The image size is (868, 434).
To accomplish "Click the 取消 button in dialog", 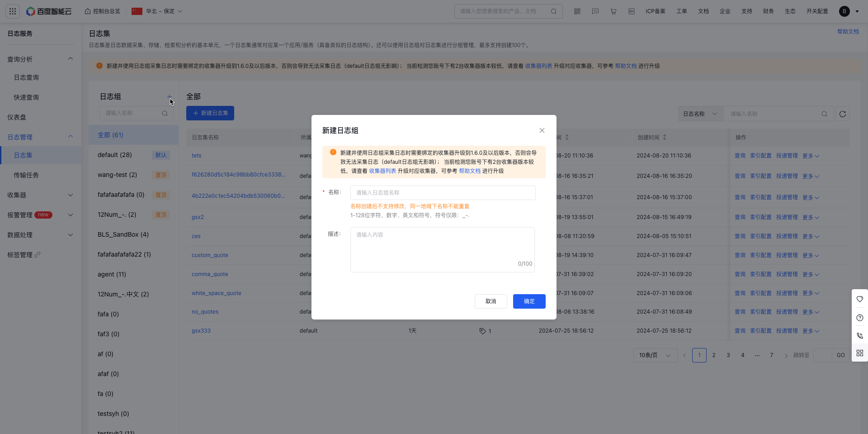I will pos(491,301).
